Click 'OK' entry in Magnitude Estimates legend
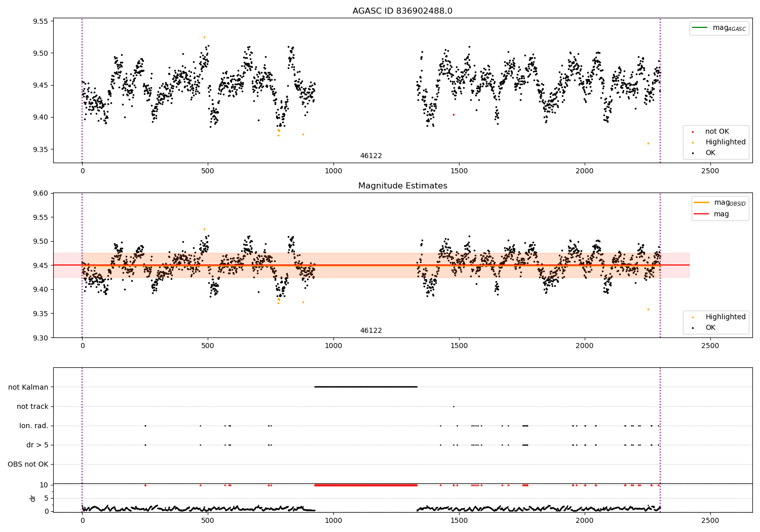Image resolution: width=760 pixels, height=532 pixels. point(710,328)
